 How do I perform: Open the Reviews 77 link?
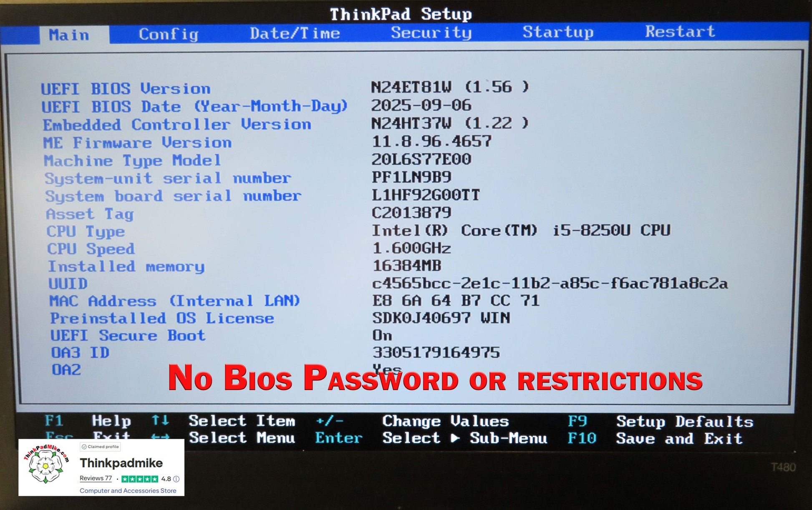coord(96,478)
